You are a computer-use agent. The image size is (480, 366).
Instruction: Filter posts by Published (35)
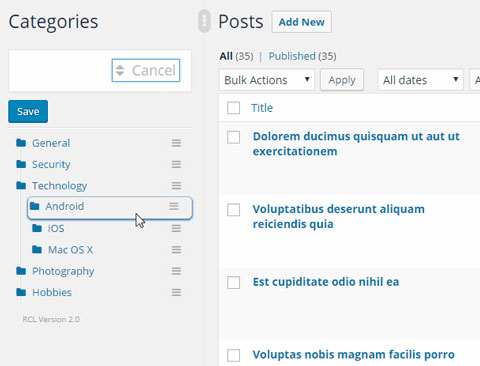click(302, 56)
